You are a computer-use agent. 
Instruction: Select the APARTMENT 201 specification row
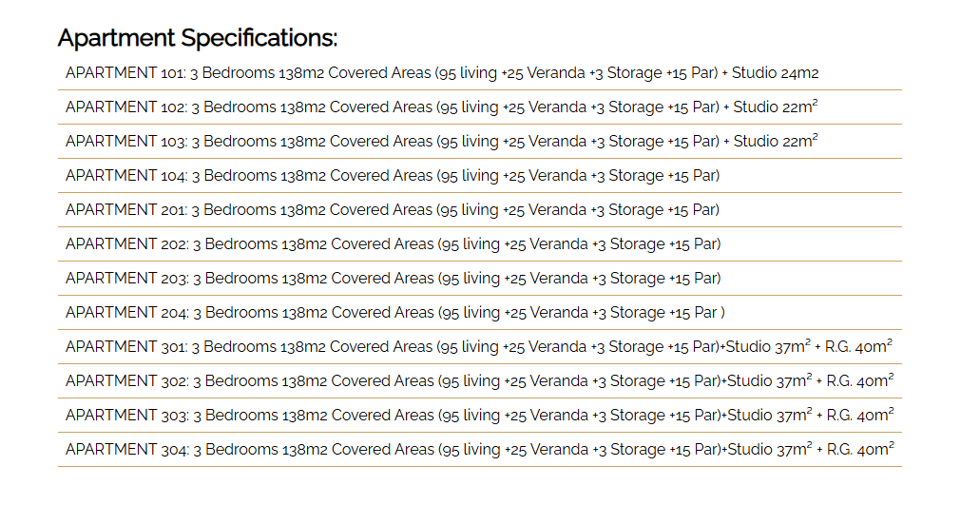point(393,210)
